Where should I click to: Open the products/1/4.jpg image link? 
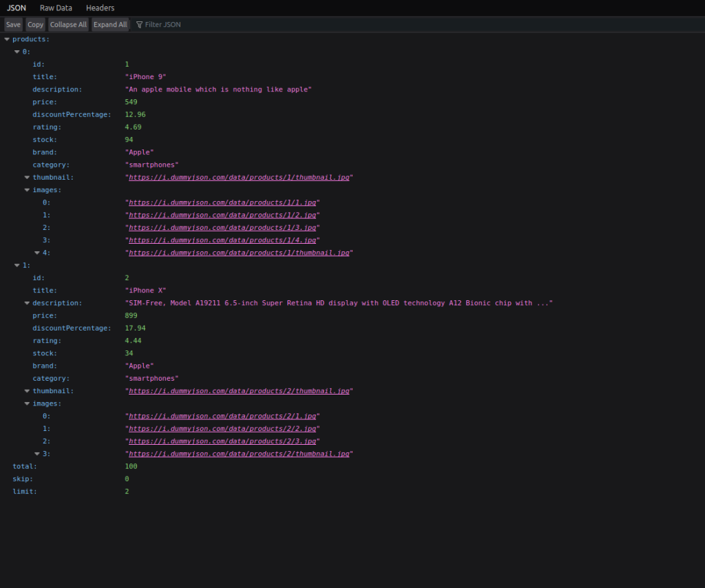tap(222, 240)
